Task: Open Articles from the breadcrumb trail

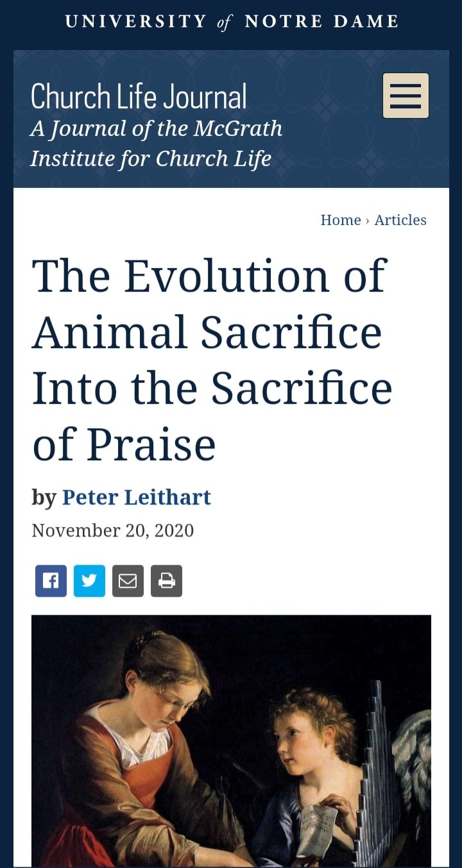Action: [400, 220]
